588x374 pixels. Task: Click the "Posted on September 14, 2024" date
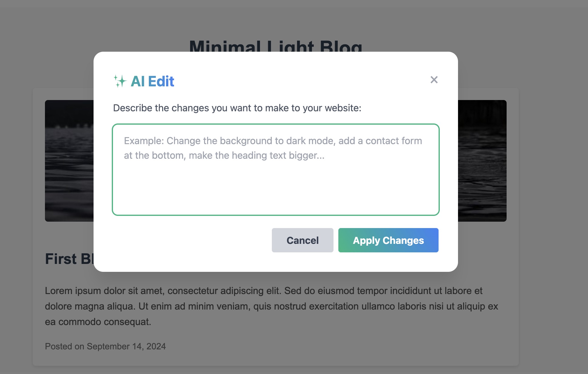[105, 346]
